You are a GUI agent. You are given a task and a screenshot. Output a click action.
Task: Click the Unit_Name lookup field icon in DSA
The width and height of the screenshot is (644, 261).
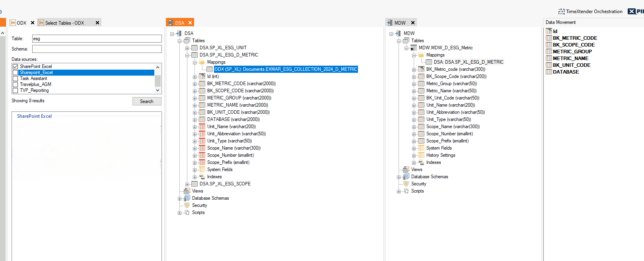tap(202, 127)
